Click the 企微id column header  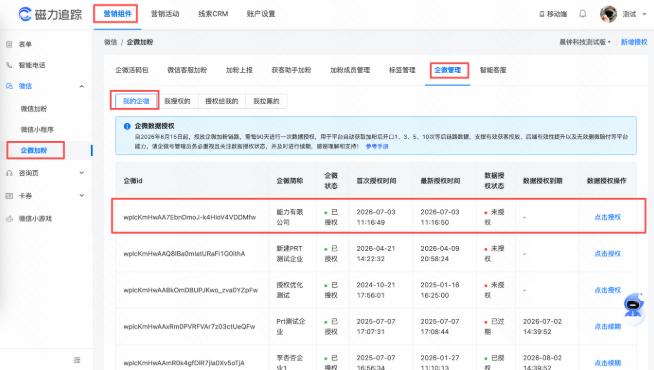point(133,181)
